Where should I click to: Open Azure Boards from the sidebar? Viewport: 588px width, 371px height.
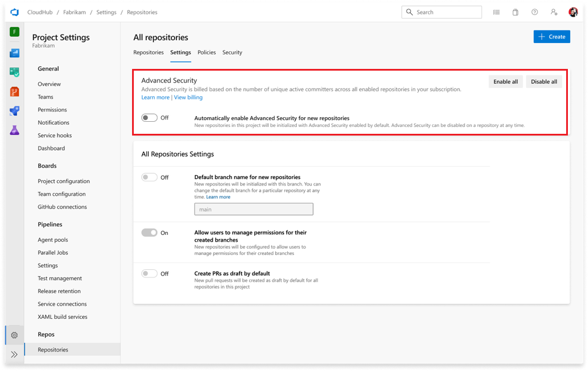(x=14, y=73)
